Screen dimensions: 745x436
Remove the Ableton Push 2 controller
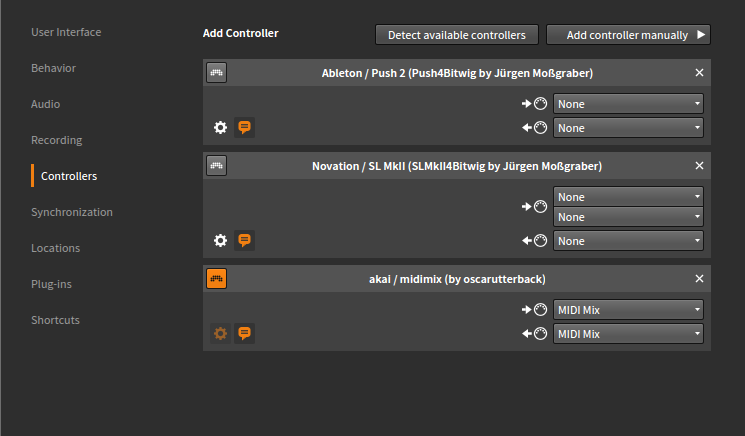point(699,73)
